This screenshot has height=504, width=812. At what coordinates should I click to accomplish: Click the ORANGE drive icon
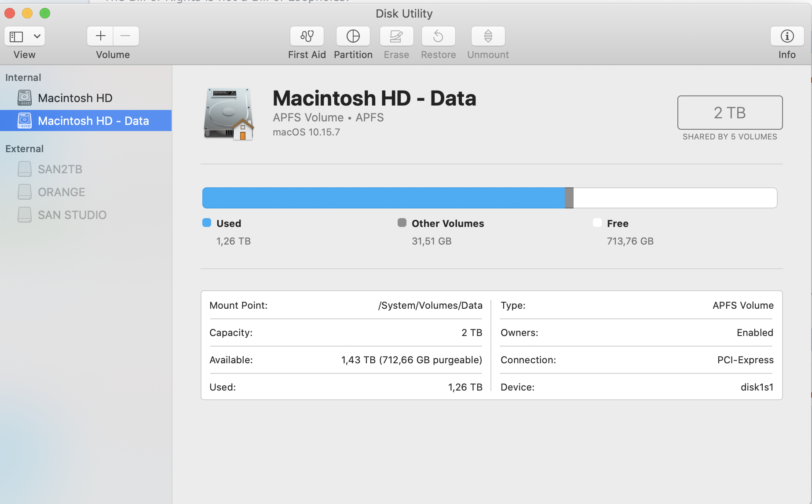[x=25, y=192]
